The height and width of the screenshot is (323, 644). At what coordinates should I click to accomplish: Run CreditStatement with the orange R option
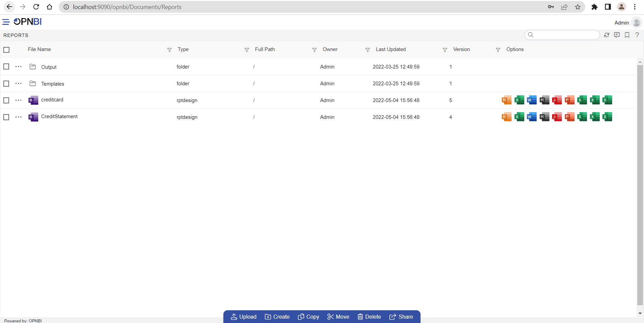point(506,117)
